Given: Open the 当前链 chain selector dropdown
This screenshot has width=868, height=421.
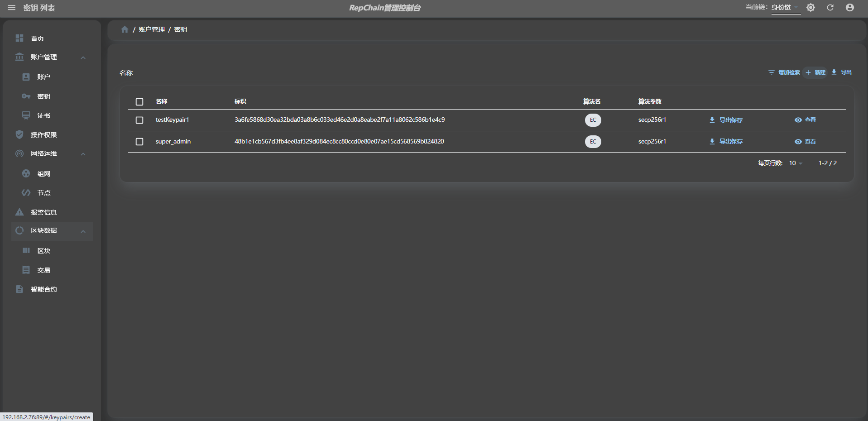Looking at the screenshot, I should point(786,8).
